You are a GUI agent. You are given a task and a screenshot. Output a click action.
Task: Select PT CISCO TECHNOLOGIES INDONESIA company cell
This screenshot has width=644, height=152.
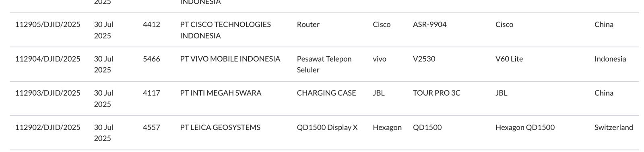(225, 30)
